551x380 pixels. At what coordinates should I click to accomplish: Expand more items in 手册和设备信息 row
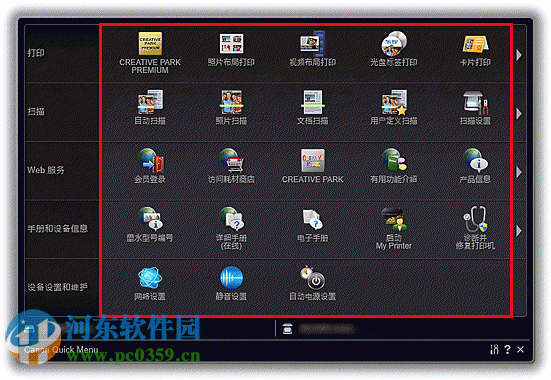tap(519, 231)
